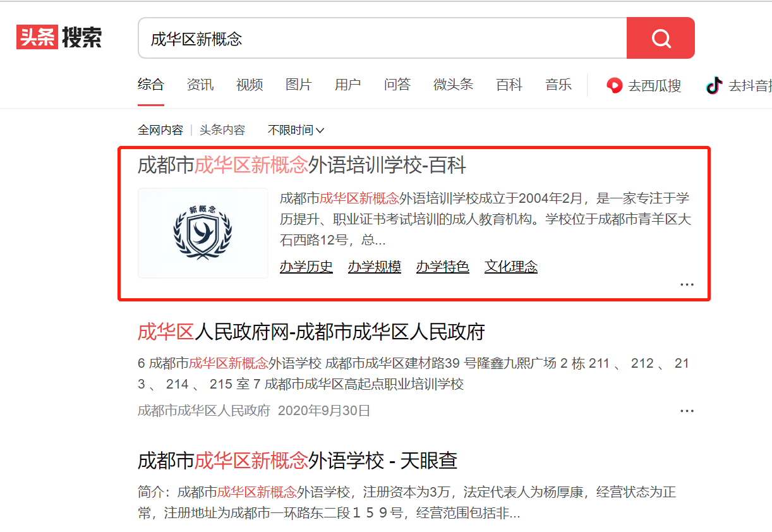772x532 pixels.
Task: Expand the 不限时间 time filter dropdown
Action: (296, 130)
